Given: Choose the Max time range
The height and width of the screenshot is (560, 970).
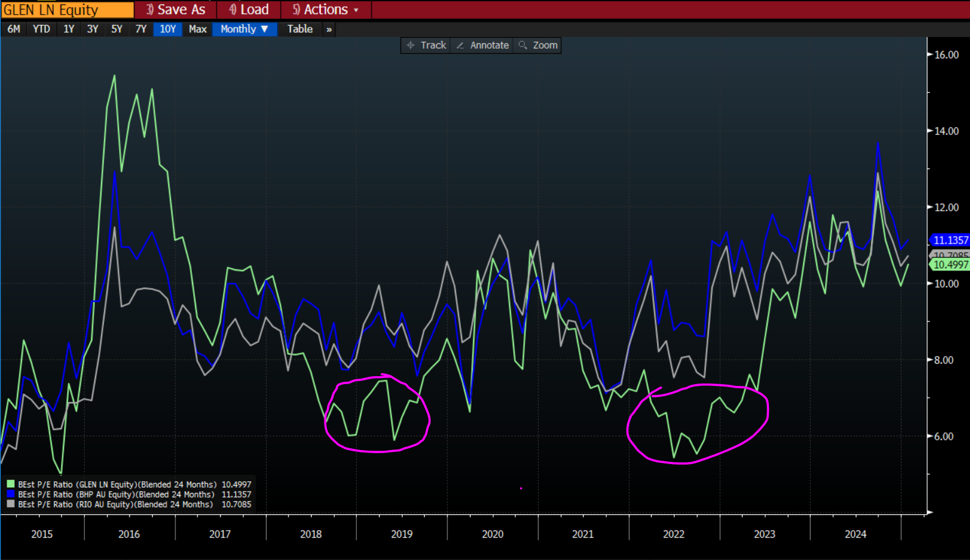Looking at the screenshot, I should click(x=197, y=29).
